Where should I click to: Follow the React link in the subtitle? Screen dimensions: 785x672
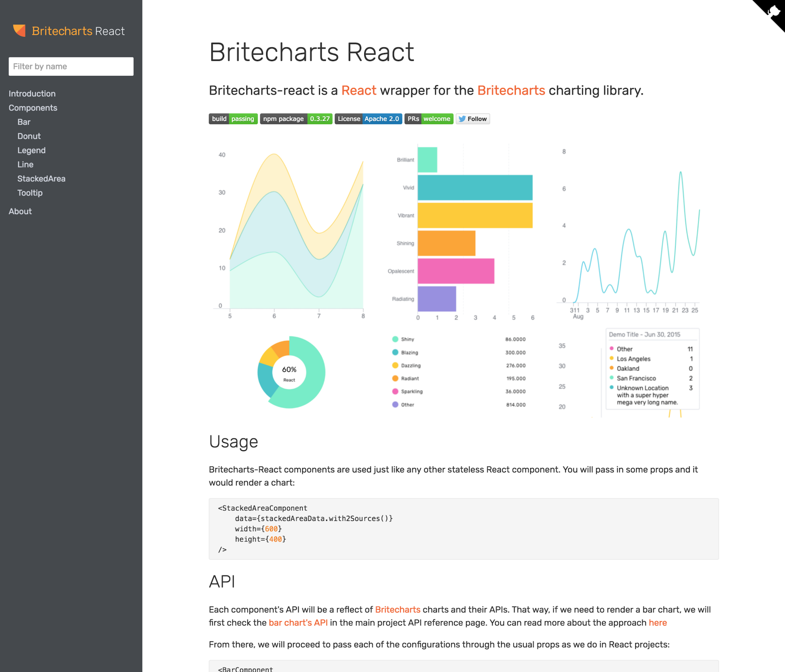pos(358,91)
